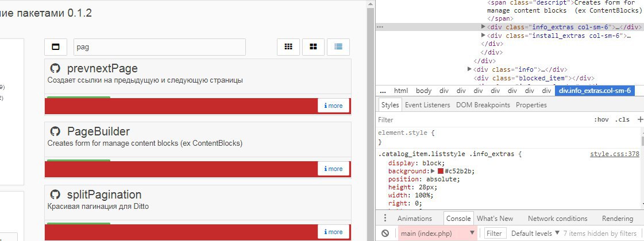Click the breadcrumb ellipsis before html
The height and width of the screenshot is (241, 644).
coord(383,91)
